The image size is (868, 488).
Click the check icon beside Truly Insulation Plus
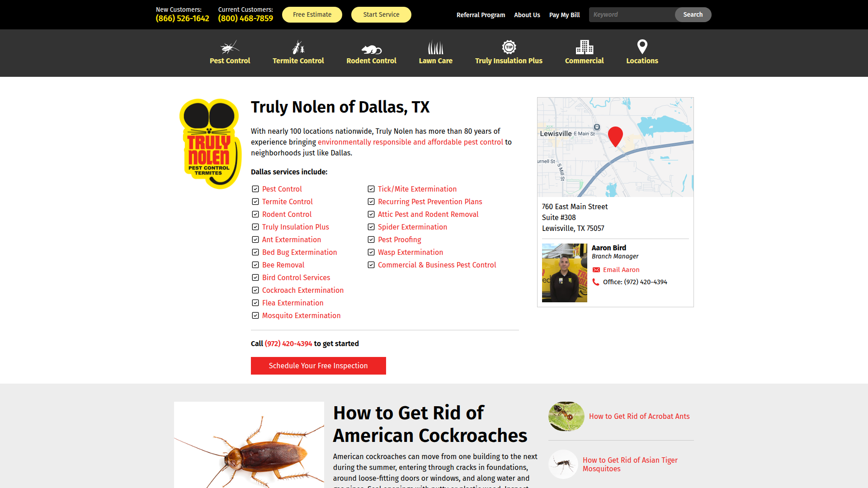pyautogui.click(x=255, y=227)
